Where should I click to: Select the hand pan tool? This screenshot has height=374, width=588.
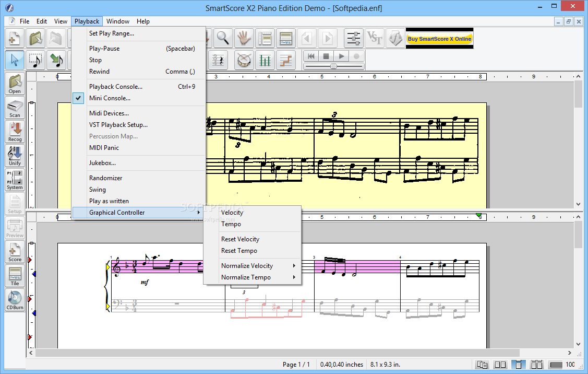coord(244,38)
